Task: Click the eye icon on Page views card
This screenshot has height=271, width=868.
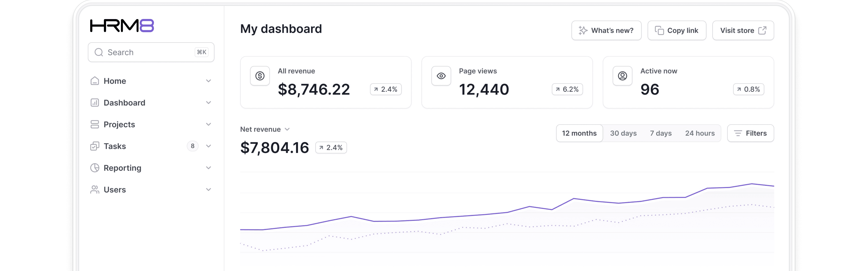Action: (441, 76)
